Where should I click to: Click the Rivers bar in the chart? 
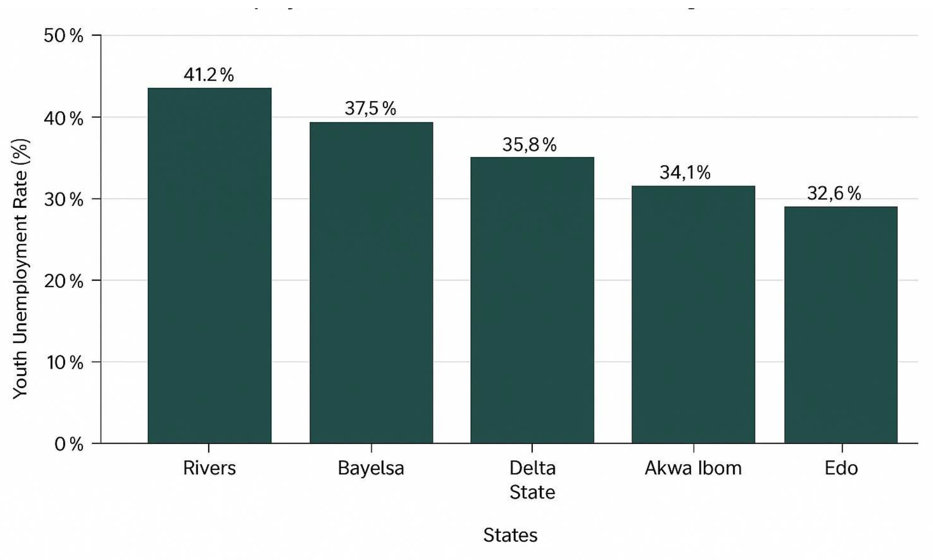pyautogui.click(x=209, y=265)
